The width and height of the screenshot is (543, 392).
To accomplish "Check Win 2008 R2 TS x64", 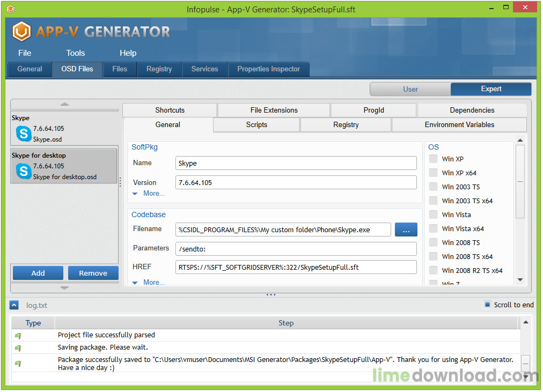I will pyautogui.click(x=433, y=270).
